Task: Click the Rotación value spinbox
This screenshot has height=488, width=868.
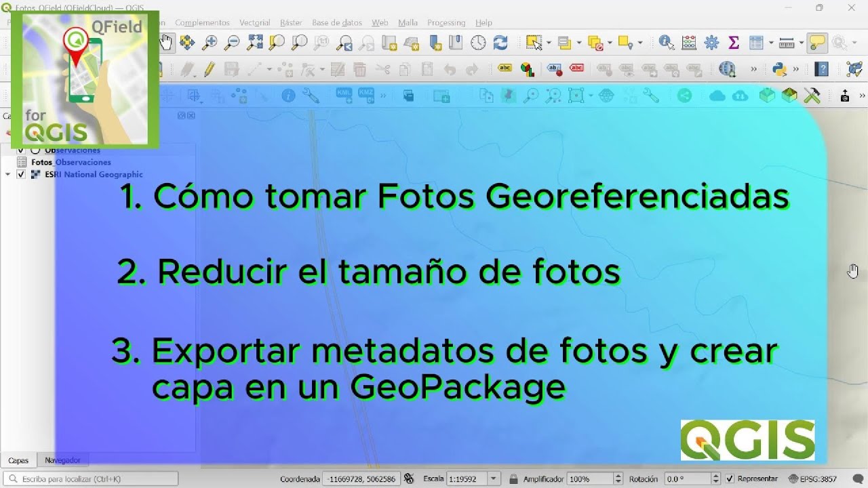Action: pos(692,479)
